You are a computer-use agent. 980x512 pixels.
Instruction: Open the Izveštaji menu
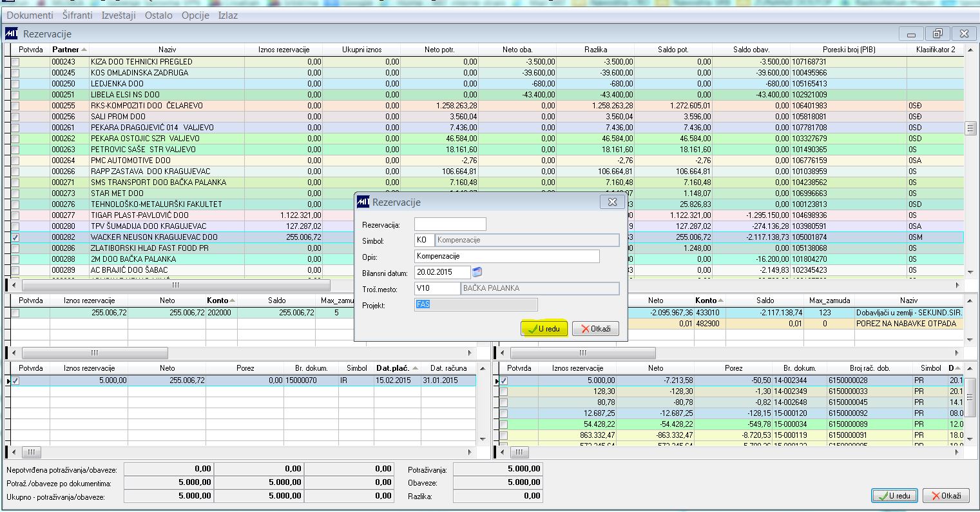119,15
